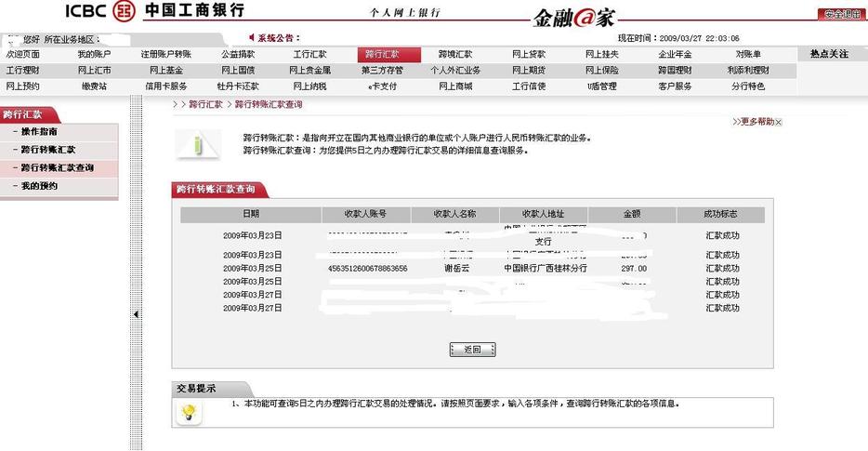The height and width of the screenshot is (451, 868).
Task: Open 工行理财 menu item
Action: coord(21,71)
